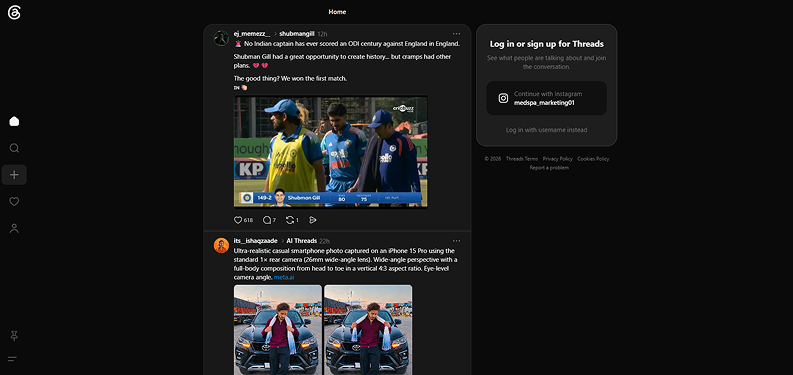Select the Home header tab
This screenshot has height=375, width=793.
(337, 12)
